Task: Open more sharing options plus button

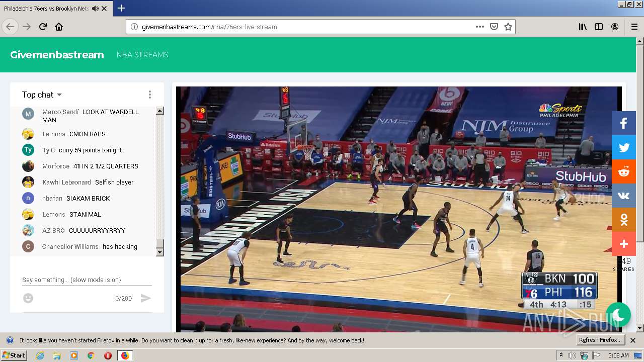Action: tap(624, 244)
